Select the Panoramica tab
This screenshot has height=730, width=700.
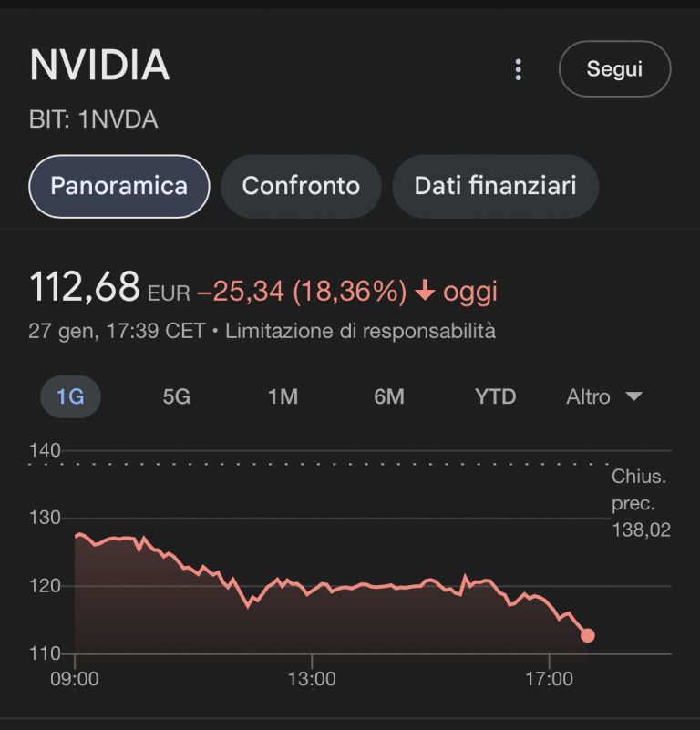[119, 186]
